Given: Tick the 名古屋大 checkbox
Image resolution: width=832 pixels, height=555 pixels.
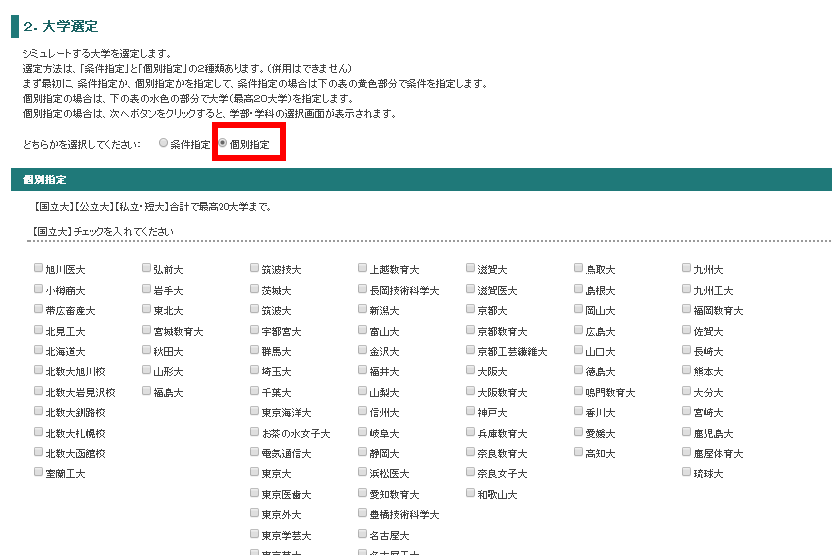Looking at the screenshot, I should pyautogui.click(x=362, y=533).
